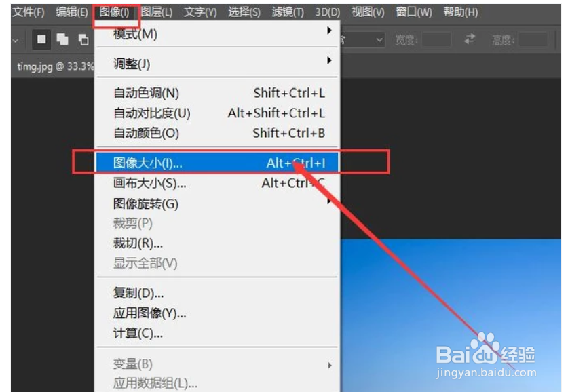Choose 自动对比度(U) menu item
The width and height of the screenshot is (568, 392).
(217, 113)
